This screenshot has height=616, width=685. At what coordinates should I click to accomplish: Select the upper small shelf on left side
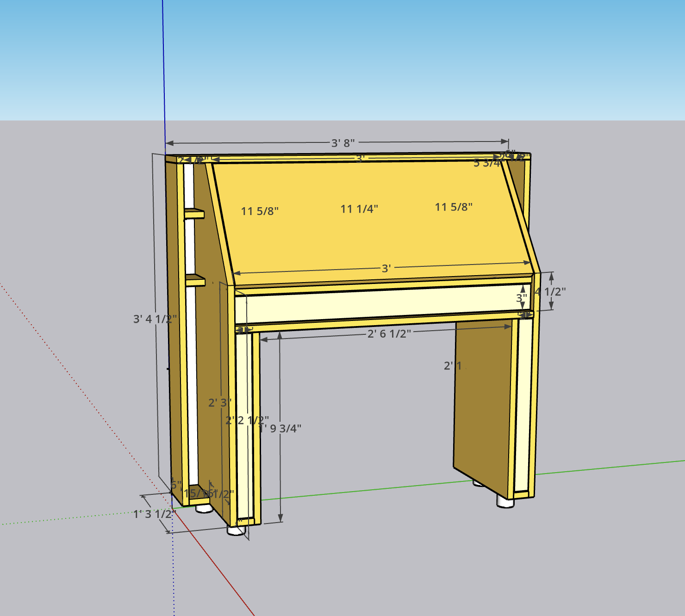(194, 214)
